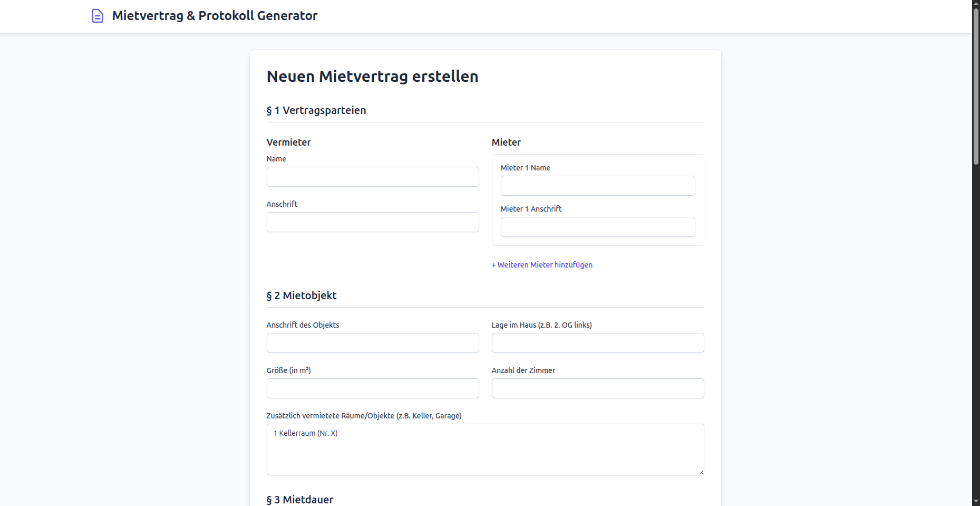The width and height of the screenshot is (980, 506).
Task: Focus the Anschrift des Objekts field
Action: coord(372,343)
